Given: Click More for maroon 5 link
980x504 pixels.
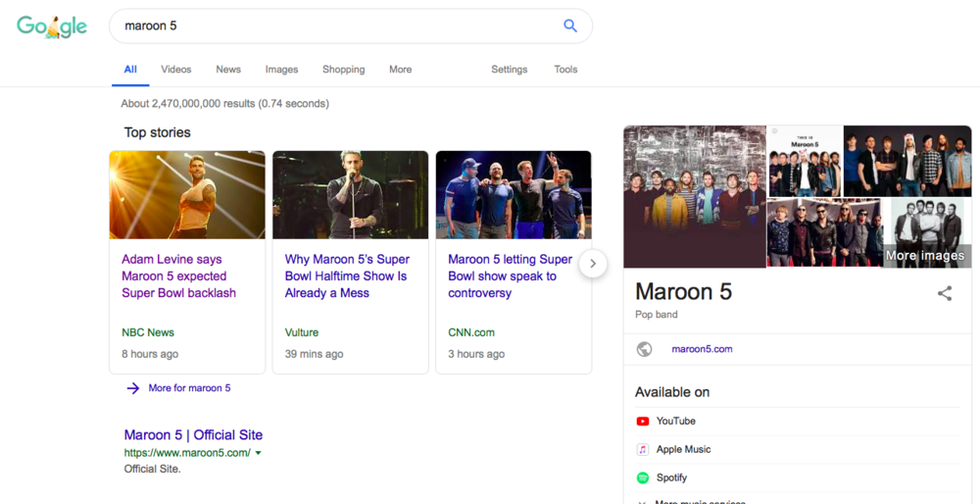Looking at the screenshot, I should pos(189,387).
